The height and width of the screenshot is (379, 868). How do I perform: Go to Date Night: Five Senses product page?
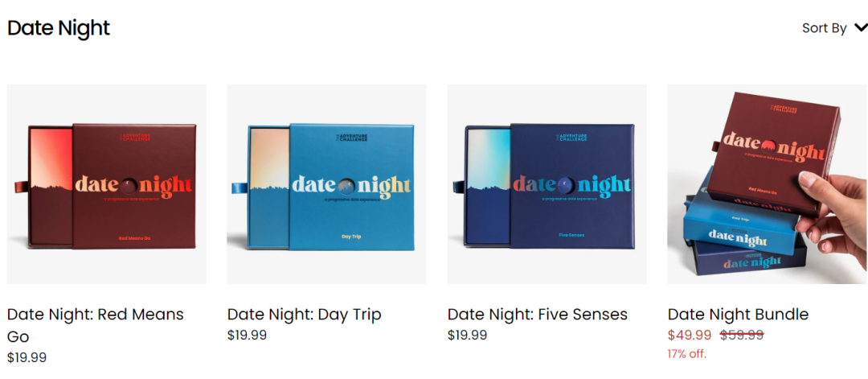(537, 314)
